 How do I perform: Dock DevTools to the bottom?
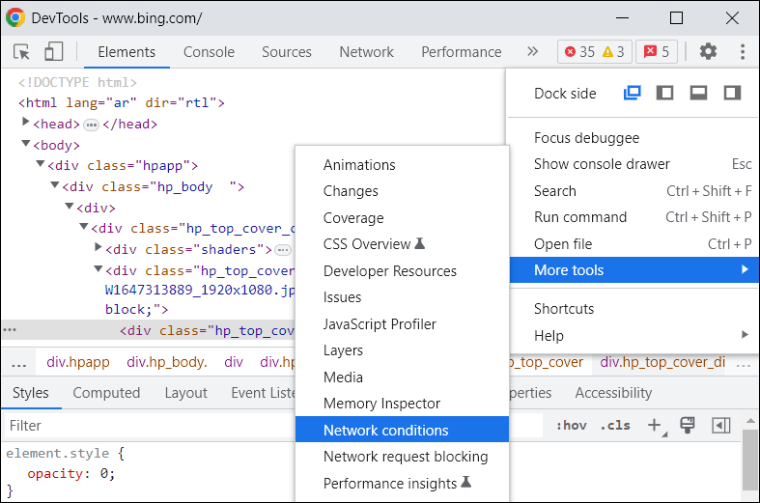(698, 93)
